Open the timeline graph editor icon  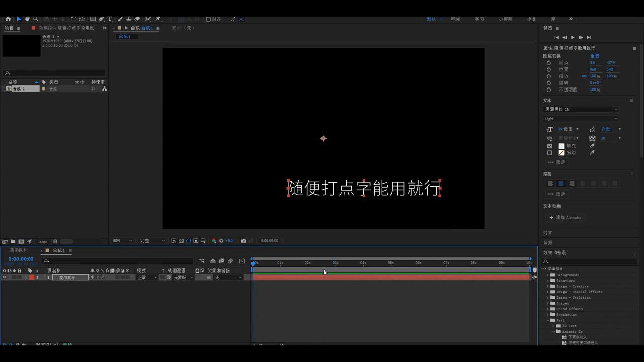(242, 261)
